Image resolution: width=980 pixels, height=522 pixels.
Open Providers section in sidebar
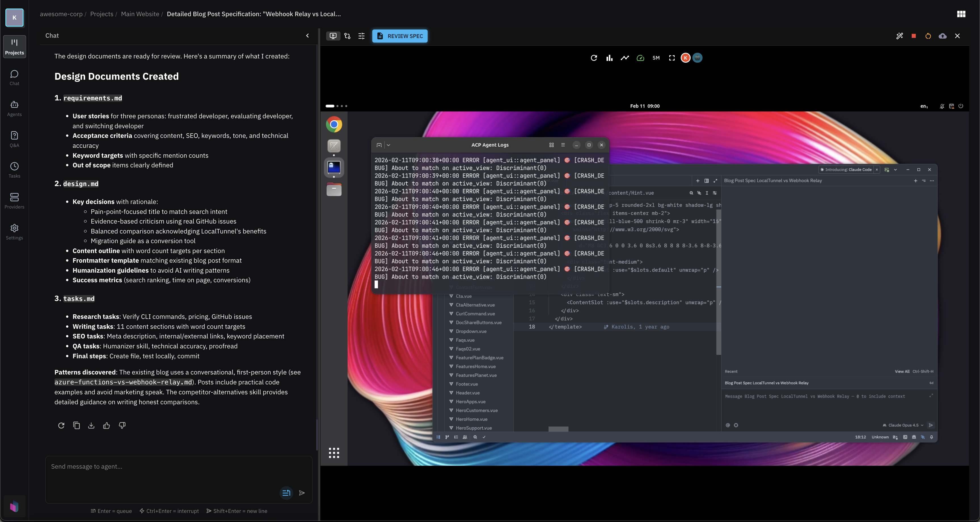coord(14,201)
